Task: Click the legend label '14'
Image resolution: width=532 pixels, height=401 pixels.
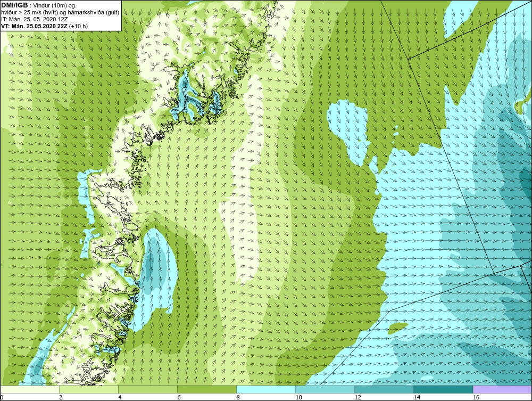Action: coord(417,397)
